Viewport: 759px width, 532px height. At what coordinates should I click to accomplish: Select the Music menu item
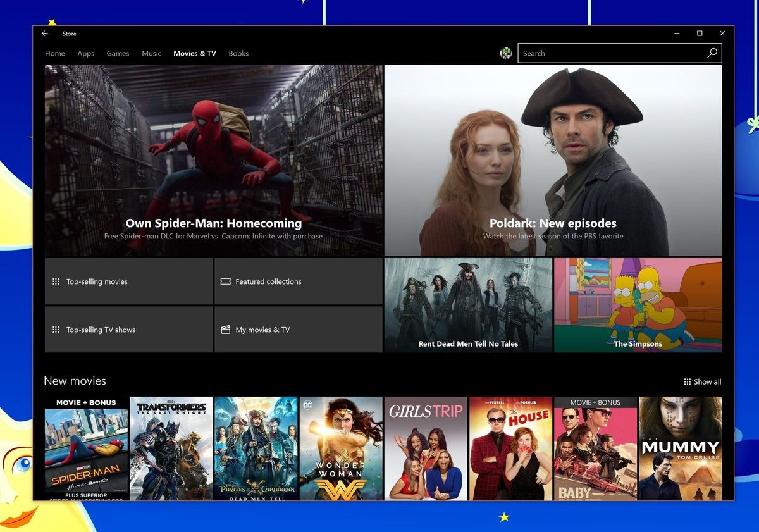[151, 53]
